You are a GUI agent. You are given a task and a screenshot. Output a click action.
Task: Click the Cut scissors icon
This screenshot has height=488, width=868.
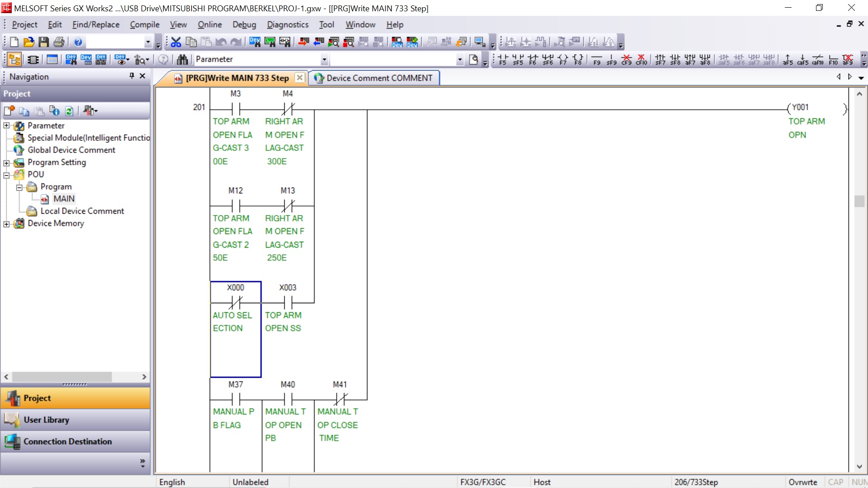[x=176, y=42]
